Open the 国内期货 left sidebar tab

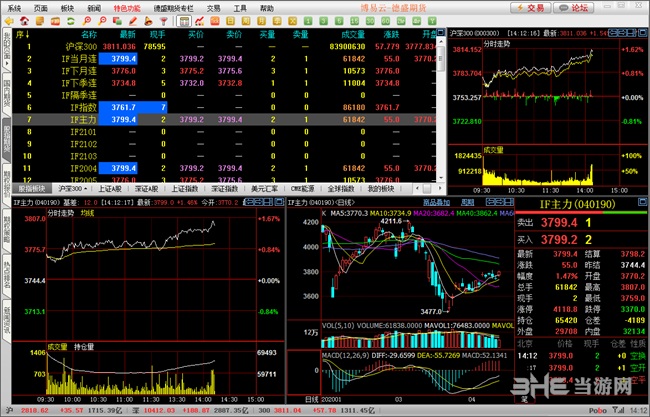point(7,92)
